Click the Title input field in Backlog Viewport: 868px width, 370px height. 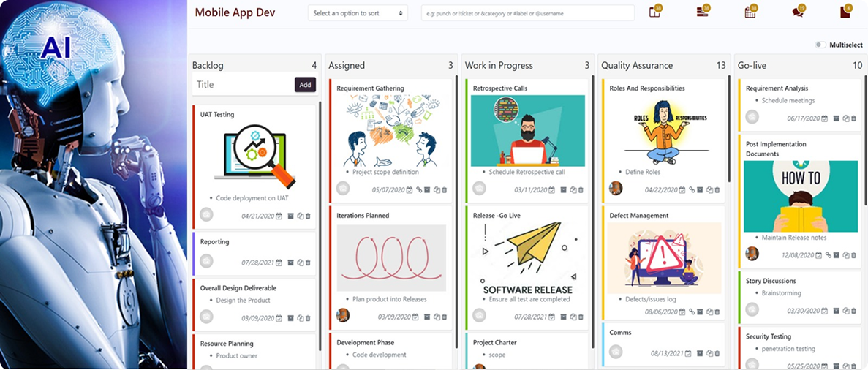[243, 85]
